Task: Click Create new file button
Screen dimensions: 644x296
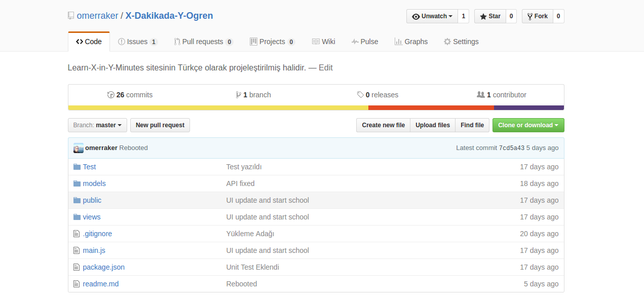Action: (383, 125)
